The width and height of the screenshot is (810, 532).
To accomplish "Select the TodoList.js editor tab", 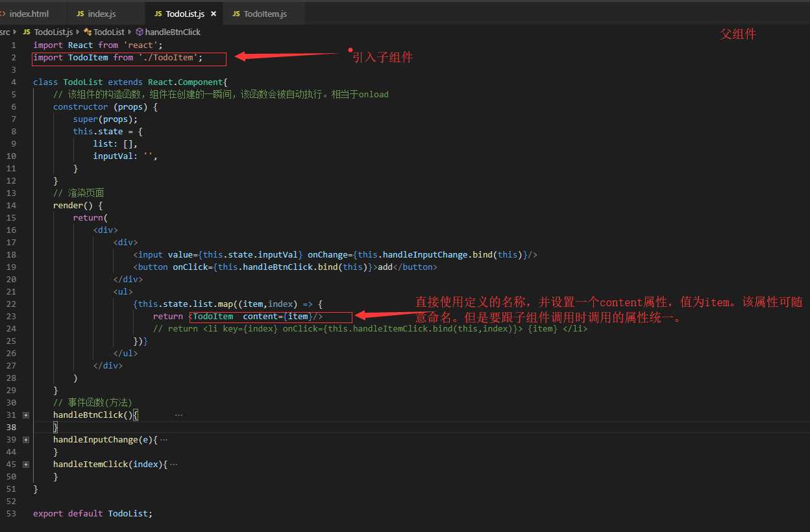I will [184, 14].
